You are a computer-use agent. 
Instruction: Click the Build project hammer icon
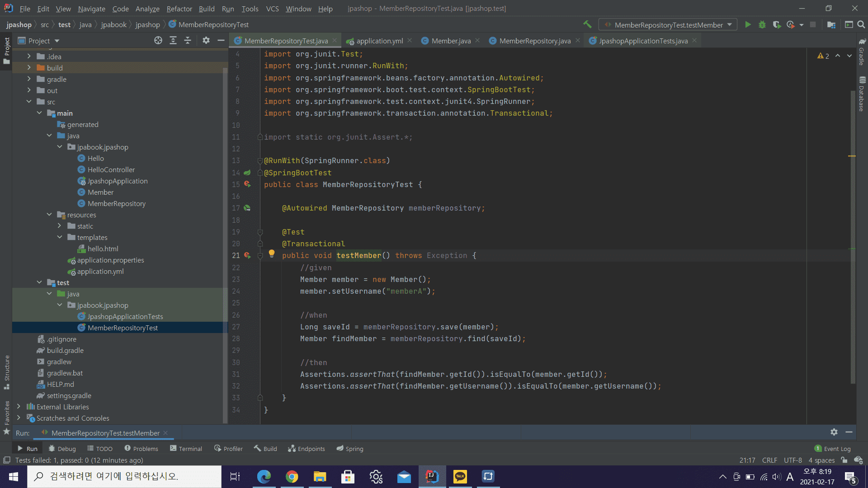click(x=587, y=24)
